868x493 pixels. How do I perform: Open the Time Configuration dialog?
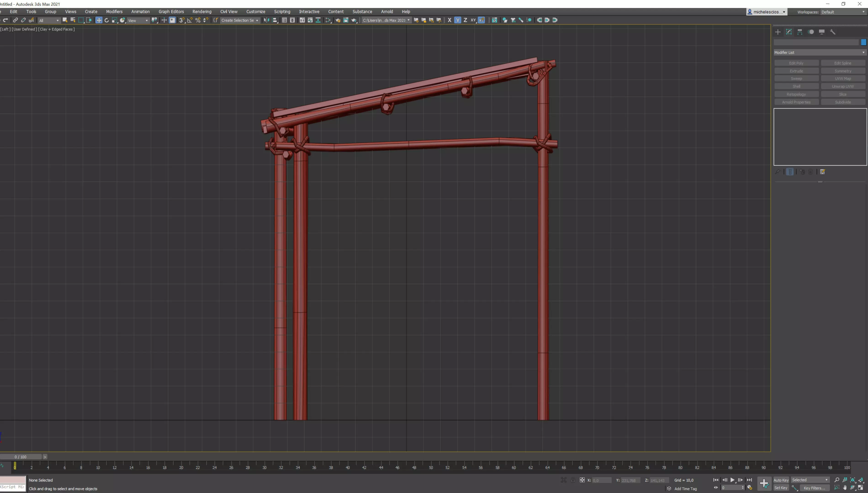click(x=750, y=488)
